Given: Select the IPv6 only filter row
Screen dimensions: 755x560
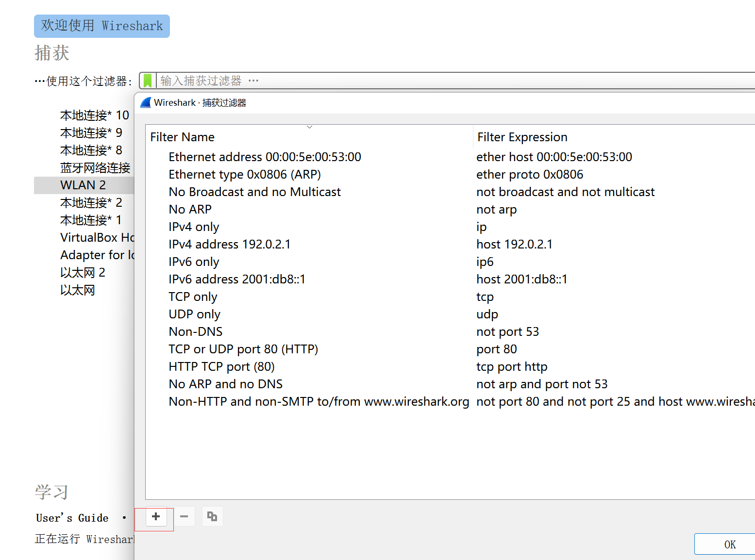Looking at the screenshot, I should click(x=194, y=262).
